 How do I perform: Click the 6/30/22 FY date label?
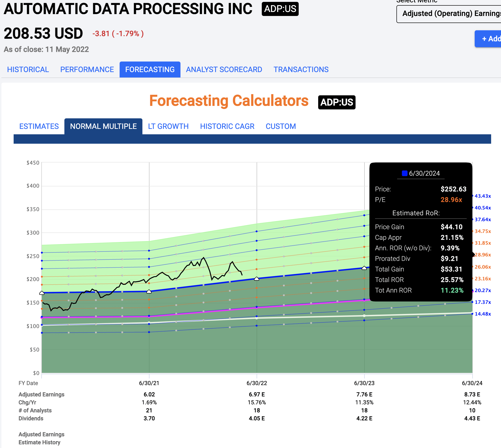pyautogui.click(x=257, y=383)
